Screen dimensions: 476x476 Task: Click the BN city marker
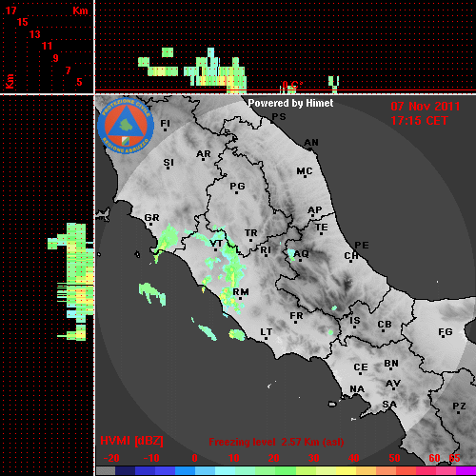pos(391,365)
